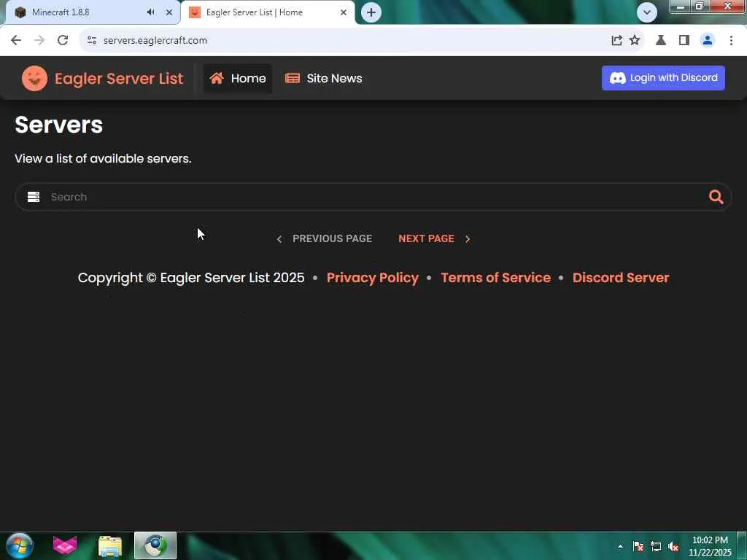This screenshot has height=560, width=747.
Task: Click the chevron beside NEXT PAGE
Action: (x=468, y=239)
